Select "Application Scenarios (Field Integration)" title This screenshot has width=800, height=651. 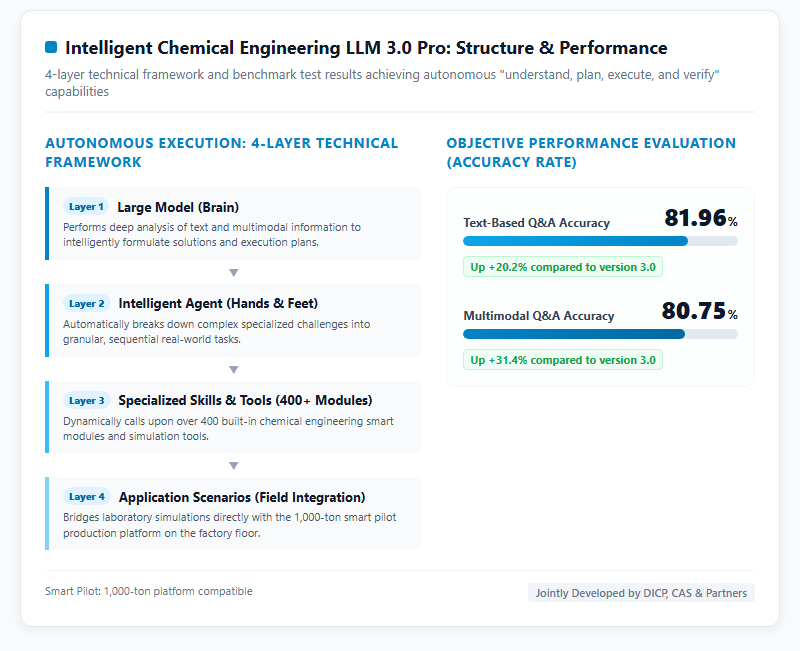(x=242, y=497)
